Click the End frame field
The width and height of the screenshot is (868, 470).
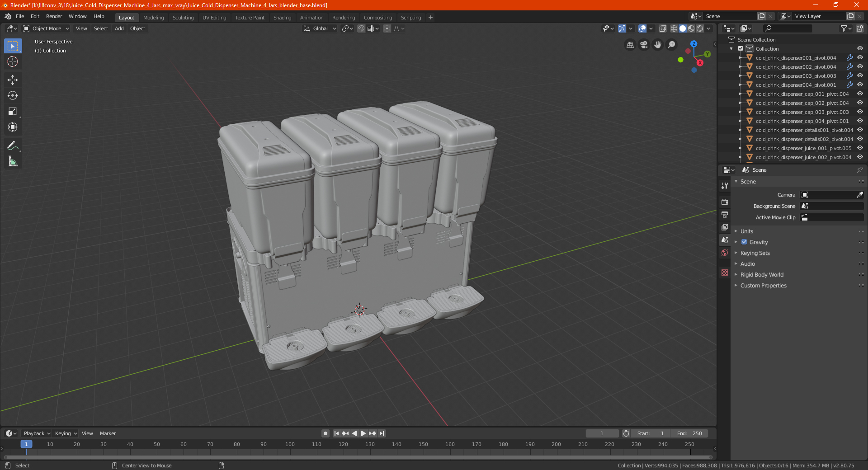click(689, 433)
